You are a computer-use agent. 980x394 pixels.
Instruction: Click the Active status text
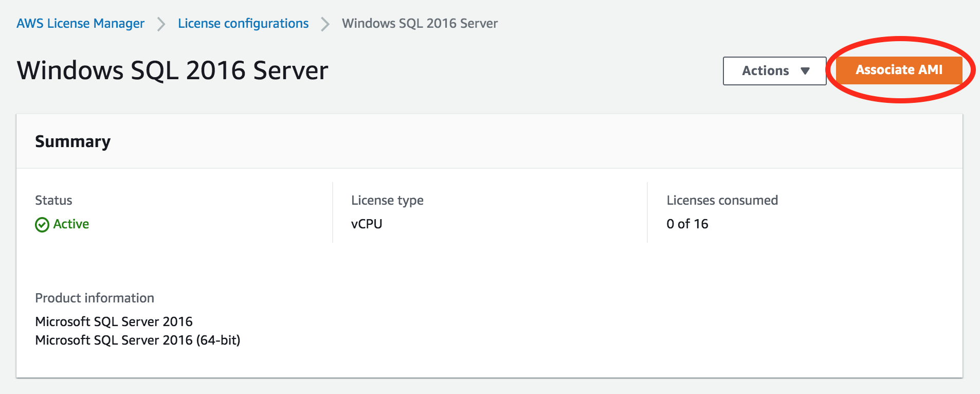71,224
